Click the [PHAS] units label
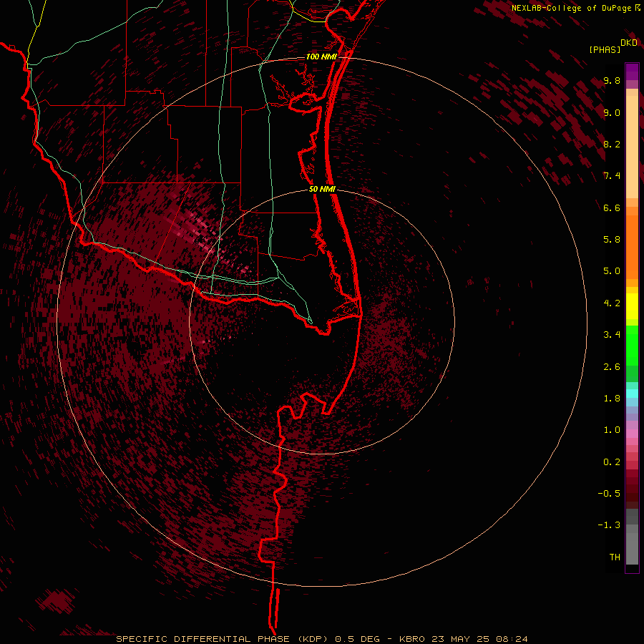The width and height of the screenshot is (644, 644). pos(605,49)
